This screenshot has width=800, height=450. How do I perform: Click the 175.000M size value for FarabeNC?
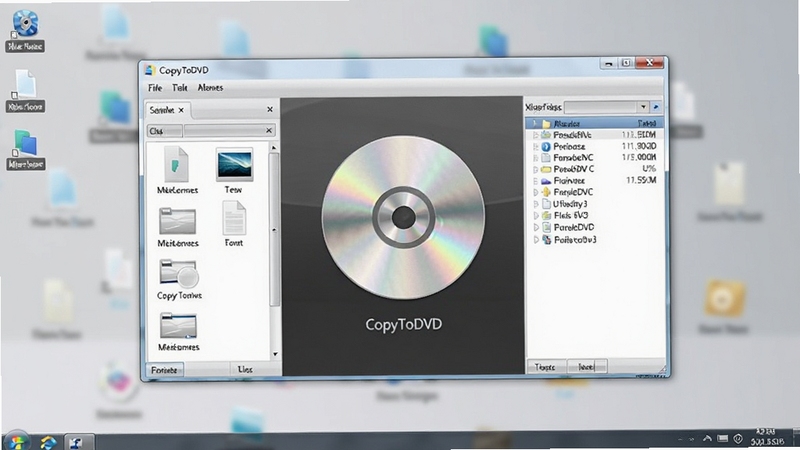point(639,157)
